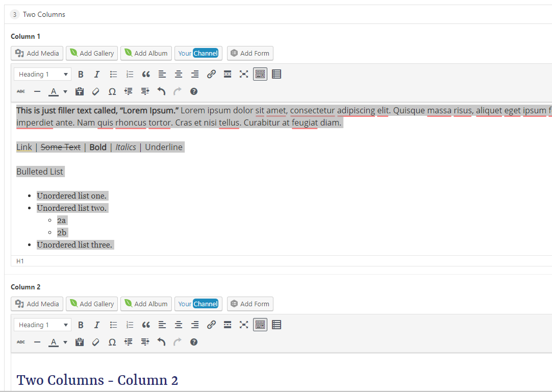Click the Two Columns section header

click(44, 14)
